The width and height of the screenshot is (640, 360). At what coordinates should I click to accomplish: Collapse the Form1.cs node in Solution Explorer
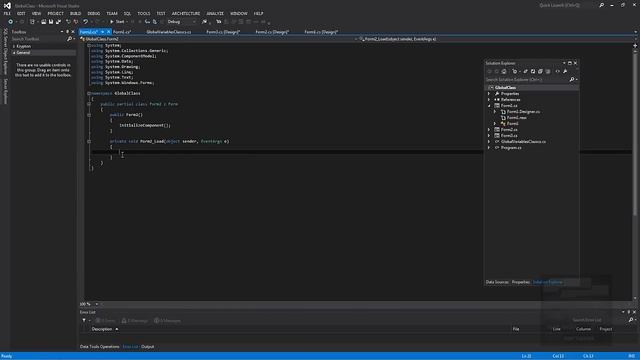489,106
